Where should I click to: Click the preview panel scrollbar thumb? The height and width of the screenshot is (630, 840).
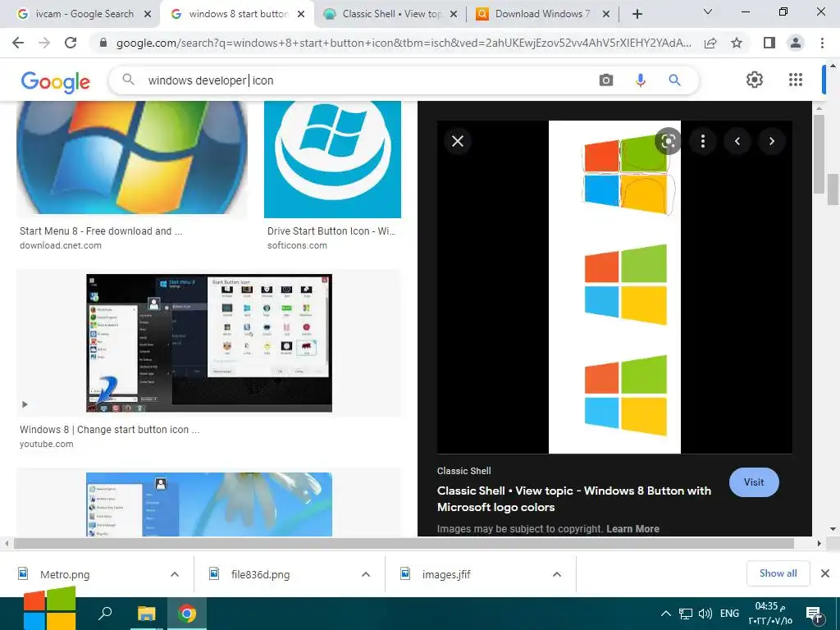click(x=819, y=153)
